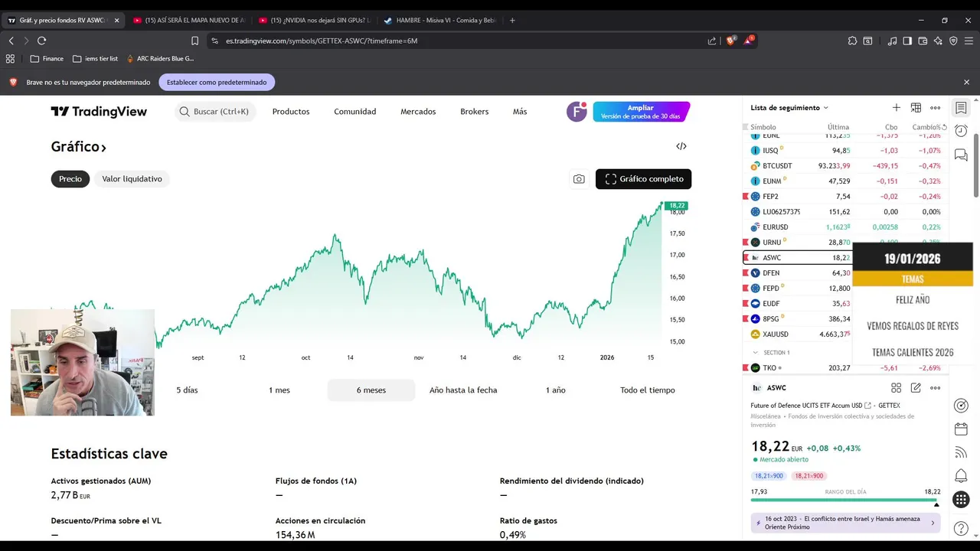
Task: Sort watchlist by Cambio% column
Action: (926, 127)
